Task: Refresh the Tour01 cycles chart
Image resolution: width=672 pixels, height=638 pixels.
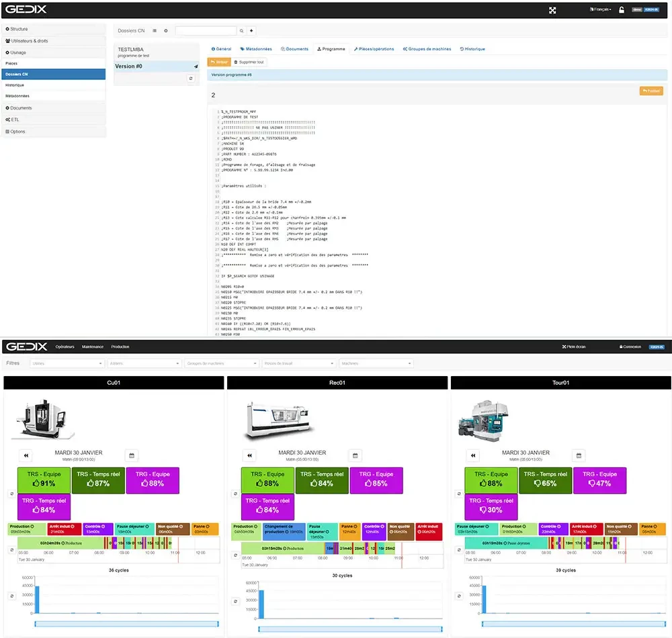Action: 459,596
